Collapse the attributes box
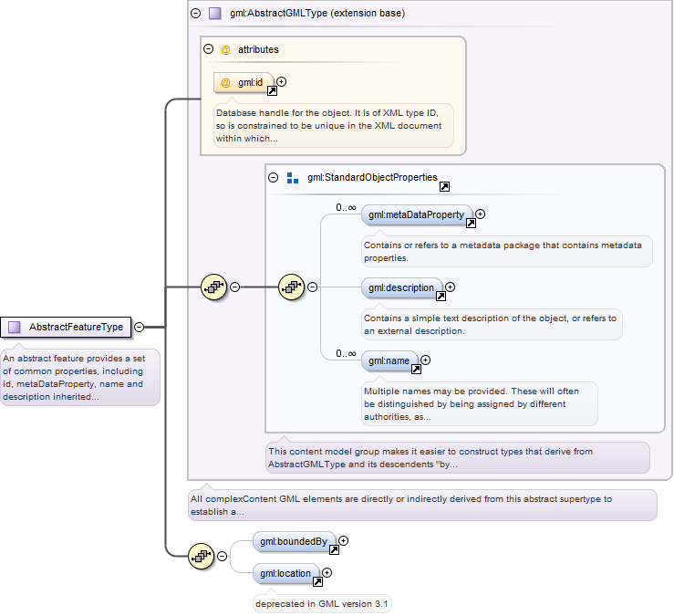Image resolution: width=674 pixels, height=616 pixels. coord(209,49)
